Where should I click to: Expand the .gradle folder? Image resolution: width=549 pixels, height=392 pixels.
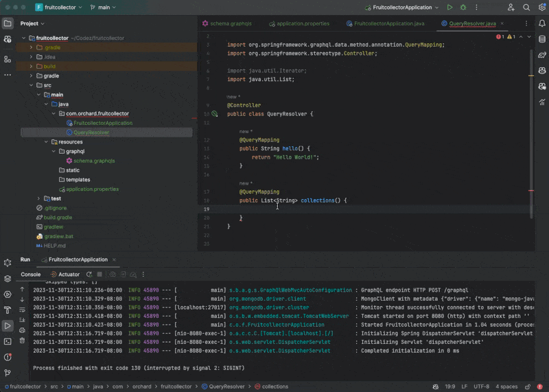pos(31,47)
